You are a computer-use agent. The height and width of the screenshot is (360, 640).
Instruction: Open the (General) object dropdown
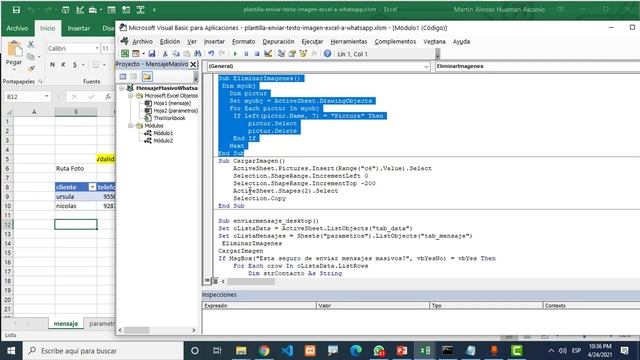(426, 66)
